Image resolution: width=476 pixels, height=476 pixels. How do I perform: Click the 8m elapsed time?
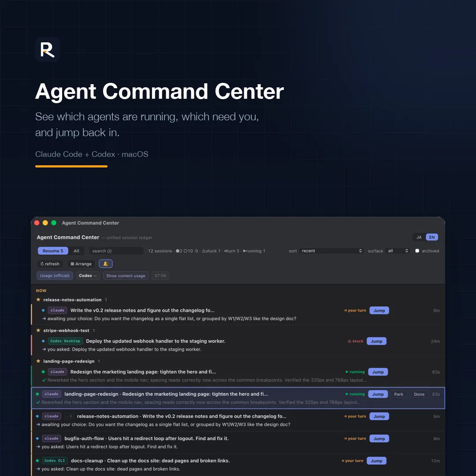click(x=436, y=439)
